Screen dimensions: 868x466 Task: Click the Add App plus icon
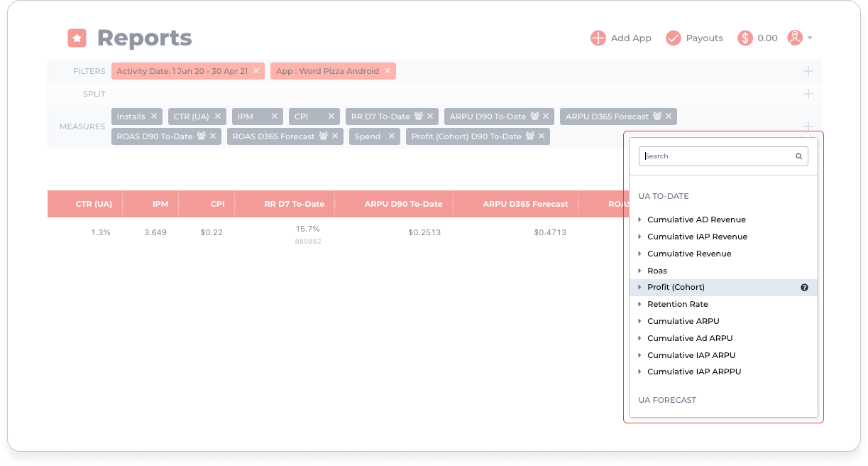(598, 38)
